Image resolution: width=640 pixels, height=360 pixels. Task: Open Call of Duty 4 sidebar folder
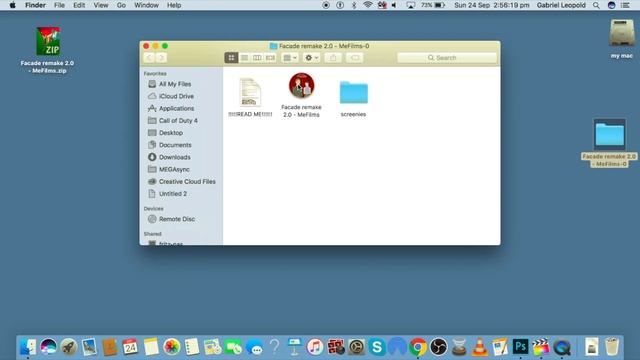(178, 120)
